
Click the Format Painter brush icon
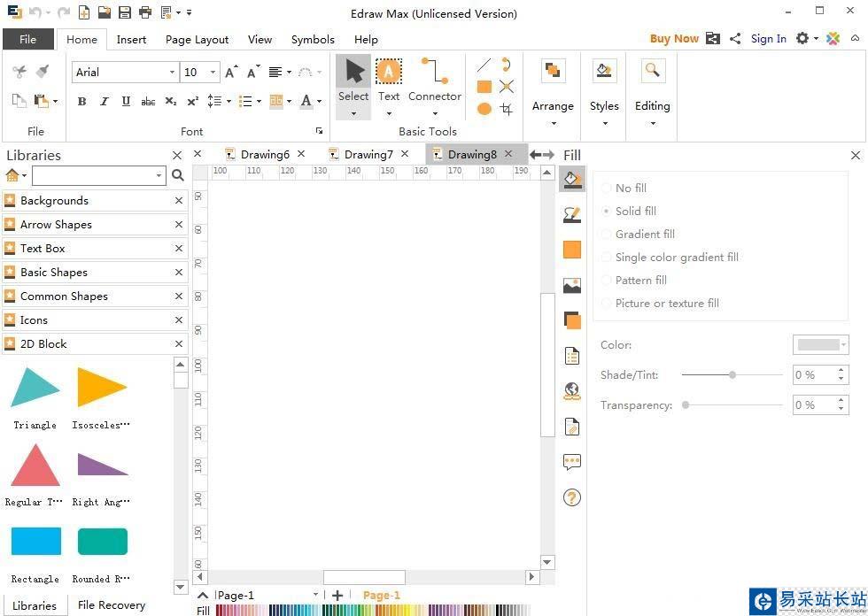click(43, 72)
